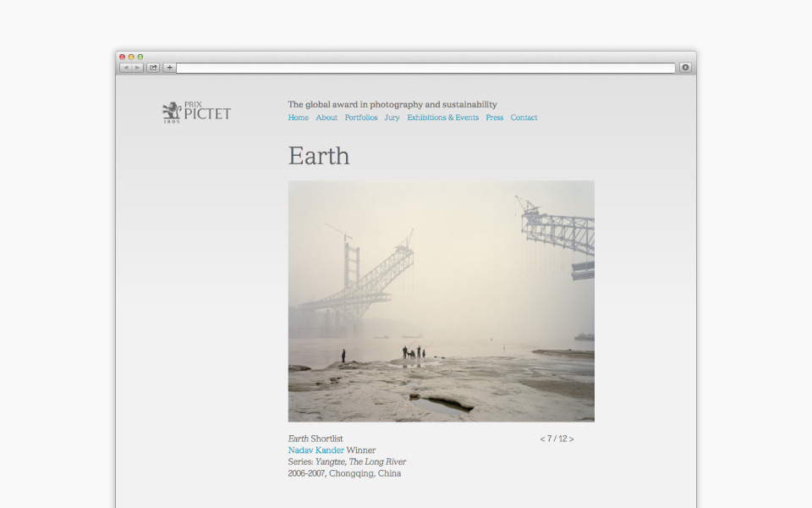Open the Jury page
The width and height of the screenshot is (812, 508).
[x=392, y=118]
